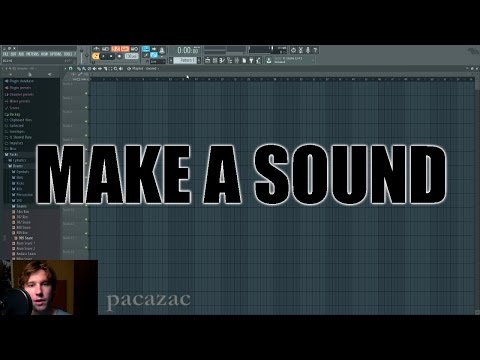Collapse the Snares folder
The width and height of the screenshot is (480, 360).
tap(19, 206)
